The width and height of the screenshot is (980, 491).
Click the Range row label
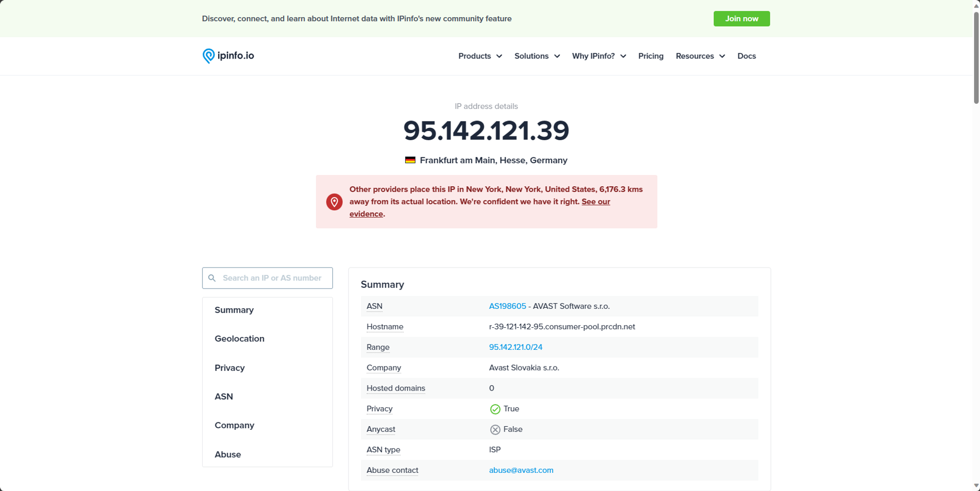[x=378, y=347]
